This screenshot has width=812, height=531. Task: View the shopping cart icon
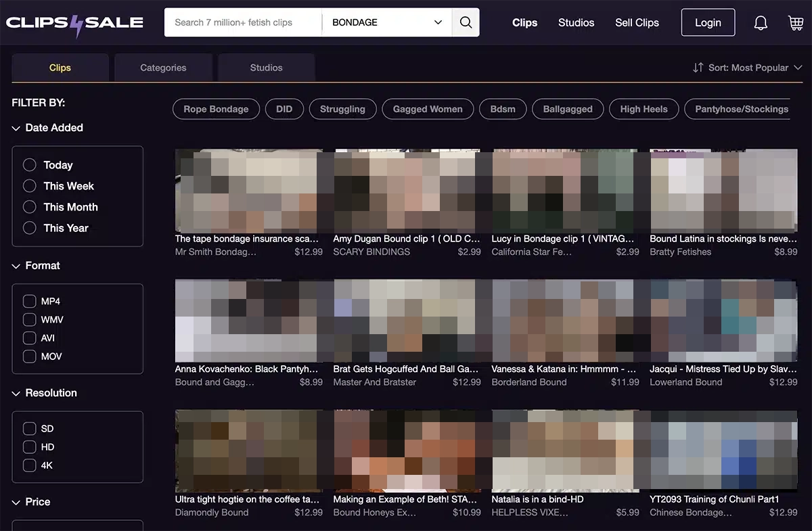(x=796, y=22)
